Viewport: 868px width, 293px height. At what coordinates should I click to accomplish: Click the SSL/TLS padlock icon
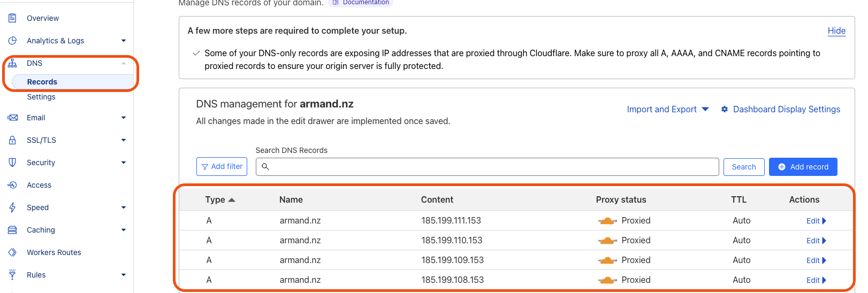[12, 140]
